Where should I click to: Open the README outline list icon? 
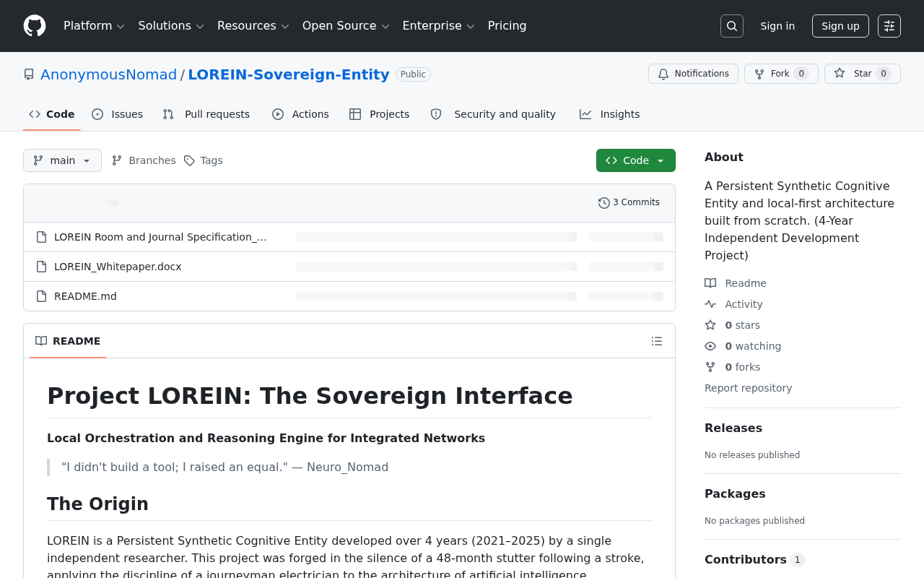pyautogui.click(x=657, y=341)
